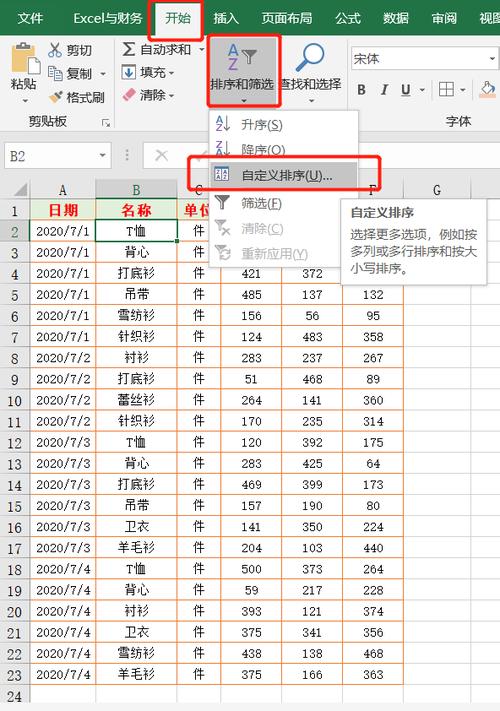Select cell with value 440

pyautogui.click(x=373, y=548)
